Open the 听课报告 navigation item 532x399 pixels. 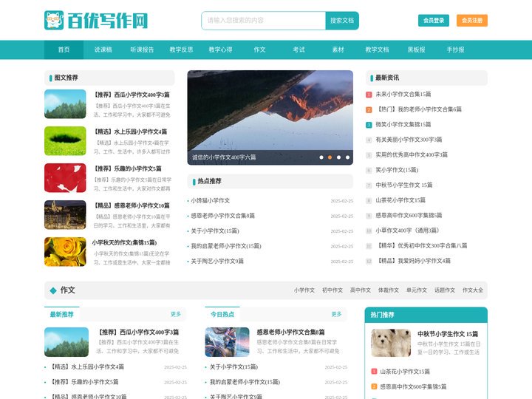pos(142,50)
